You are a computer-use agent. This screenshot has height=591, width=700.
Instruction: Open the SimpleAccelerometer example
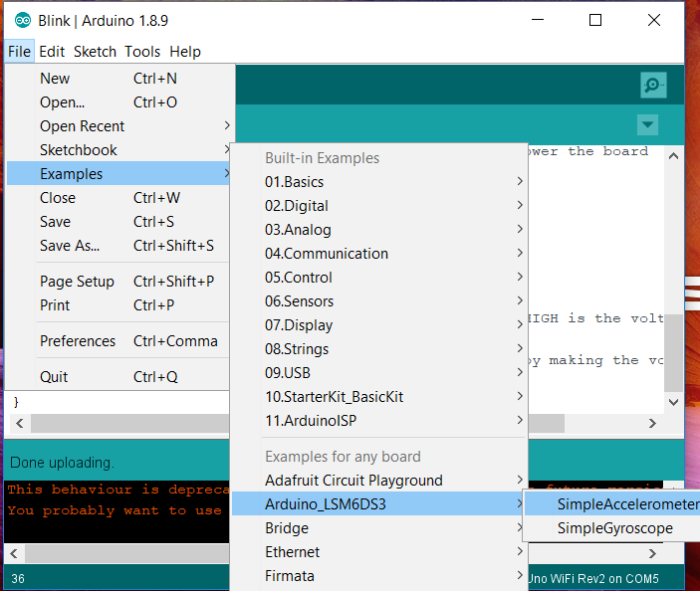(x=612, y=504)
